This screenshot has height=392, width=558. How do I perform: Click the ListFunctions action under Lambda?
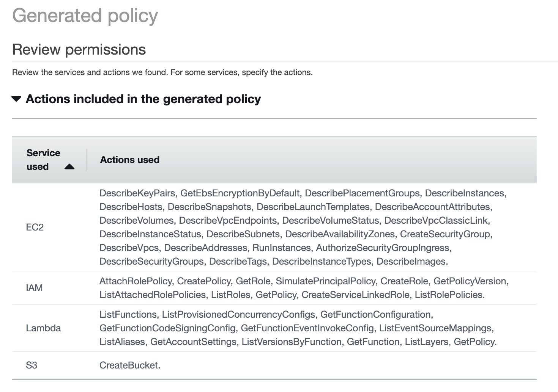[127, 314]
